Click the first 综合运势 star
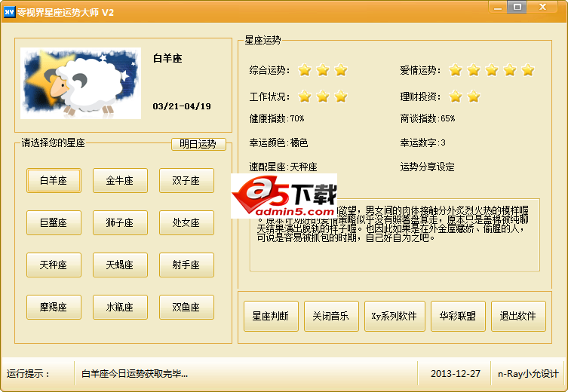568x392 pixels. [305, 70]
